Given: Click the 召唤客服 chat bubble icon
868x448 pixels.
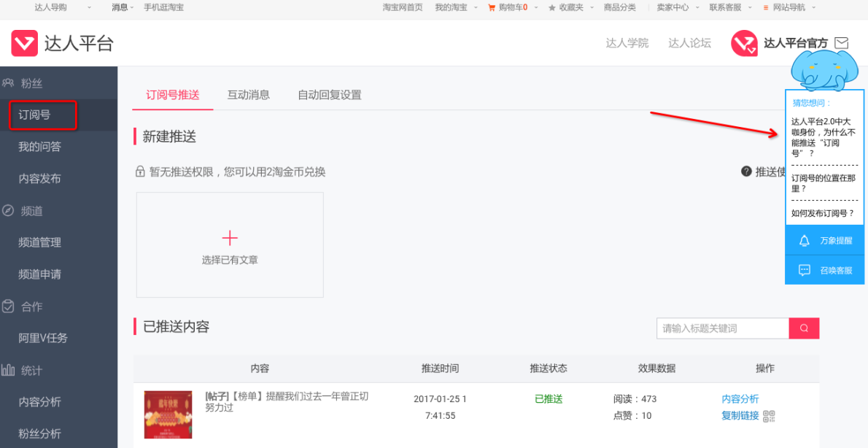Looking at the screenshot, I should 805,270.
